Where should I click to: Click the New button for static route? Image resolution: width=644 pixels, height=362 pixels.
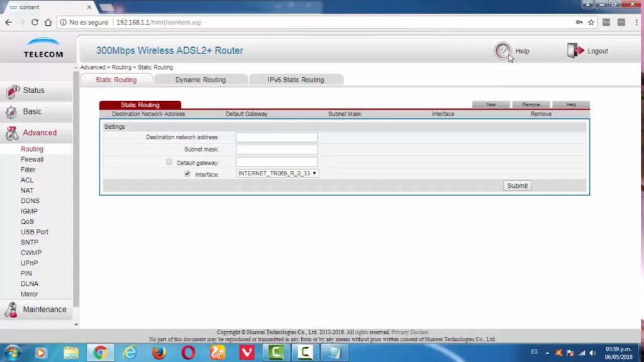pyautogui.click(x=491, y=104)
